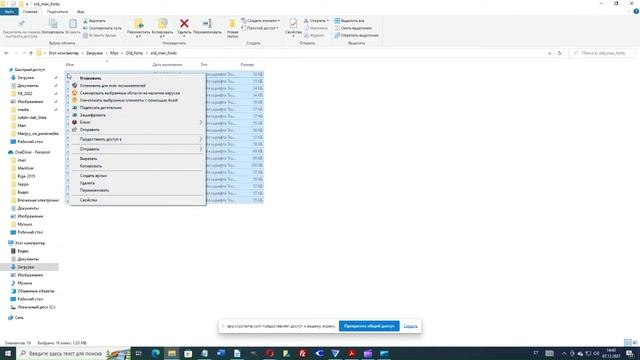
Task: Click the taskbar search box
Action: pyautogui.click(x=73, y=353)
